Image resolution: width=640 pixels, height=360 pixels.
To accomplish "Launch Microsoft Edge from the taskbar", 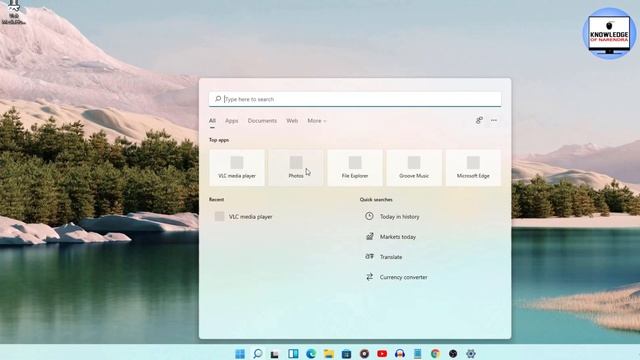I will point(311,353).
